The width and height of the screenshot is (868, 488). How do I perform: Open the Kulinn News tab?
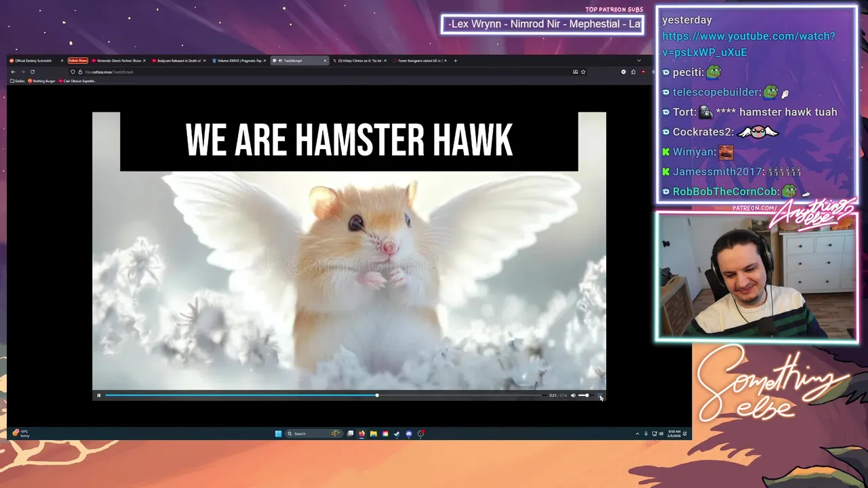click(78, 60)
